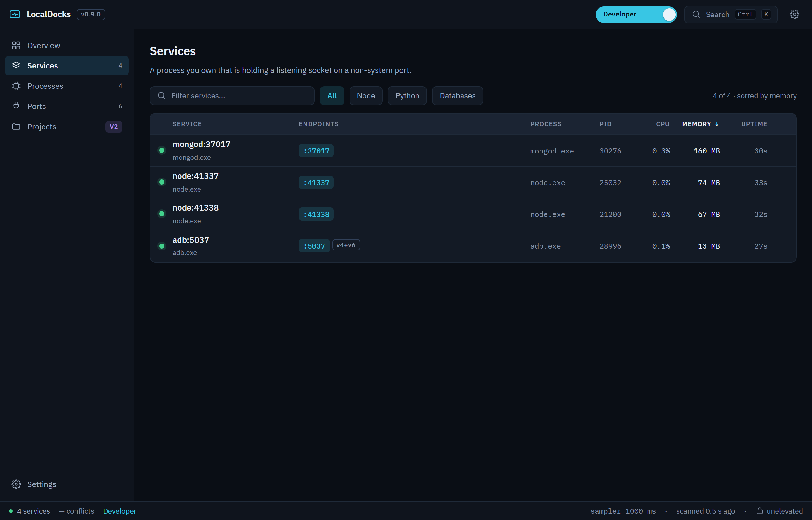Open the gear icon in top bar
This screenshot has height=520, width=812.
[794, 14]
